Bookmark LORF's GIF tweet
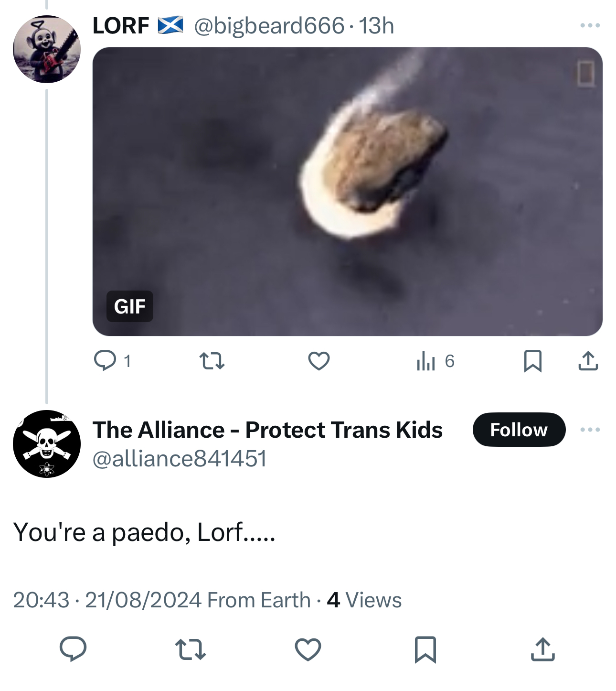 [532, 361]
